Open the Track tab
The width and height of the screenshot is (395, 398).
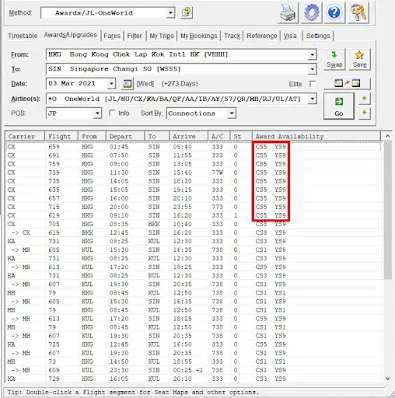[x=232, y=36]
